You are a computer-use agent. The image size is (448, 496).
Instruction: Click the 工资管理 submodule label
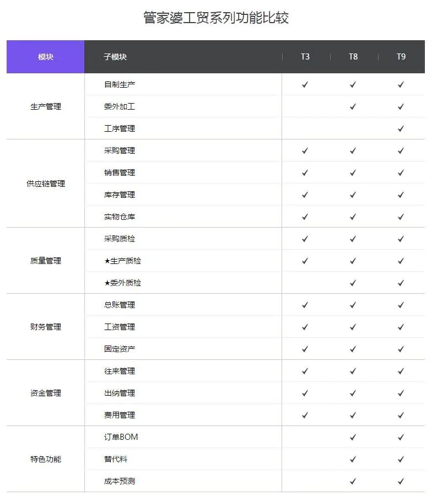click(120, 327)
